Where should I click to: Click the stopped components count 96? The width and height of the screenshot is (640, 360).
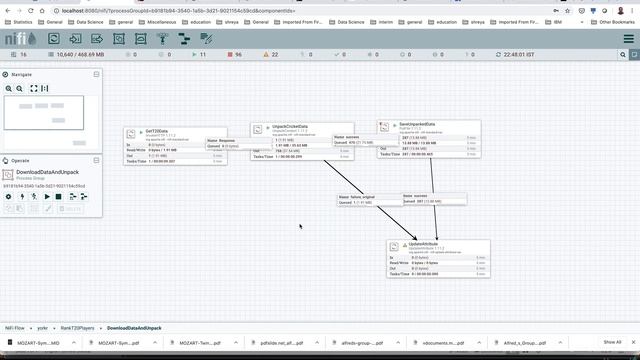pos(235,54)
